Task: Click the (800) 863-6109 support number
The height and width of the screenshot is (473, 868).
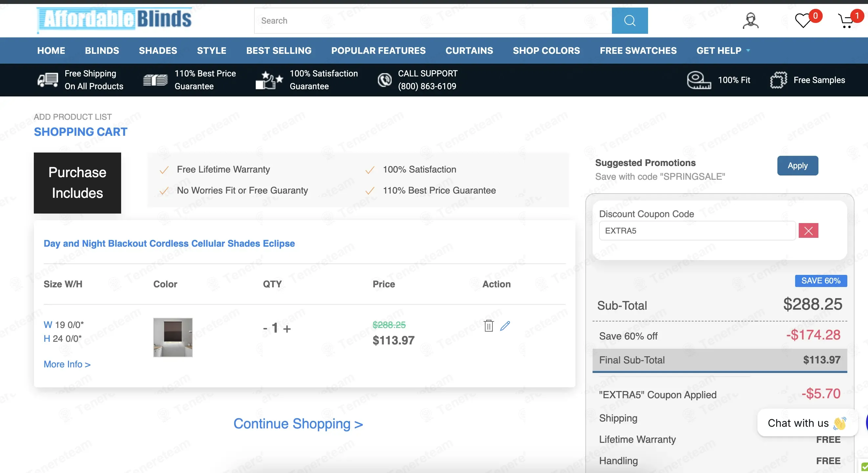Action: pyautogui.click(x=427, y=86)
